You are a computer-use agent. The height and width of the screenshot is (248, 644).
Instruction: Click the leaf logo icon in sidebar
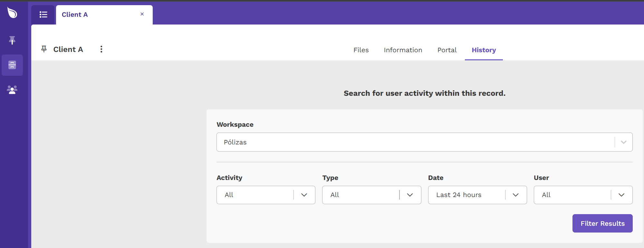coord(12,13)
